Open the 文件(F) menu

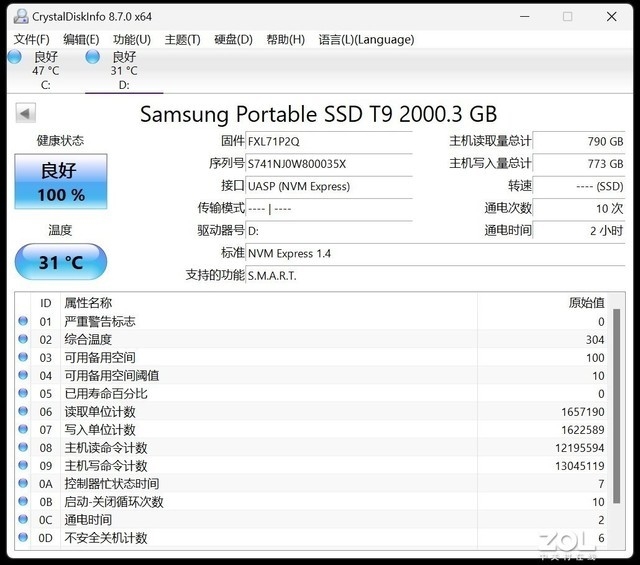point(31,39)
